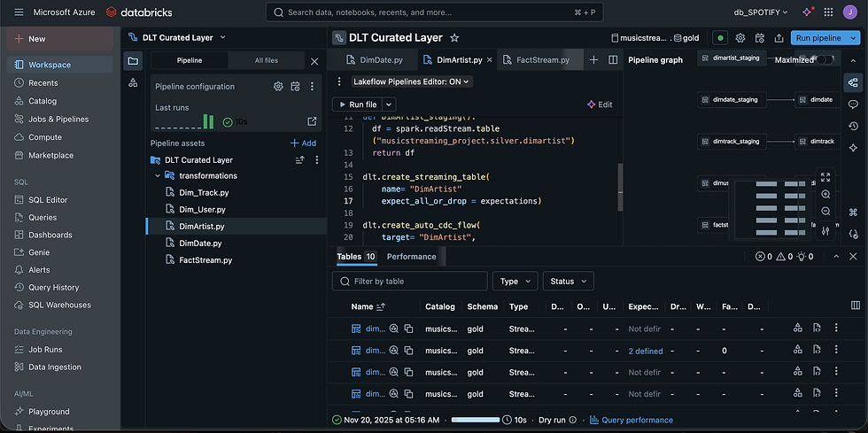
Task: Switch file panel to All files
Action: (x=267, y=60)
